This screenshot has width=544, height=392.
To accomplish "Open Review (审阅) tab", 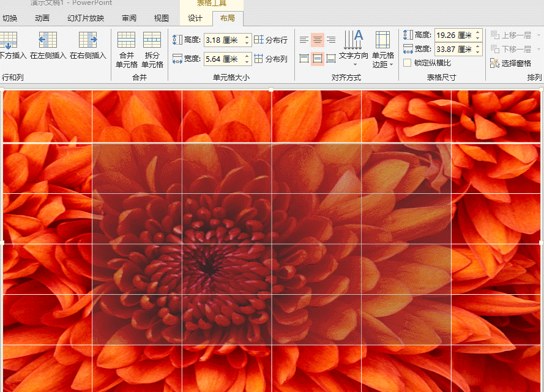I will point(129,18).
